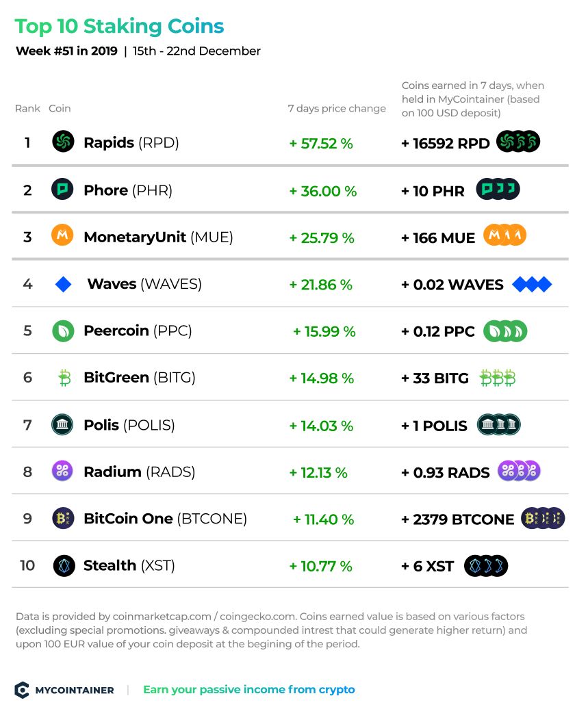Click the triple BTCONE coins earned graphic
Image resolution: width=588 pixels, height=722 pixels.
point(544,519)
